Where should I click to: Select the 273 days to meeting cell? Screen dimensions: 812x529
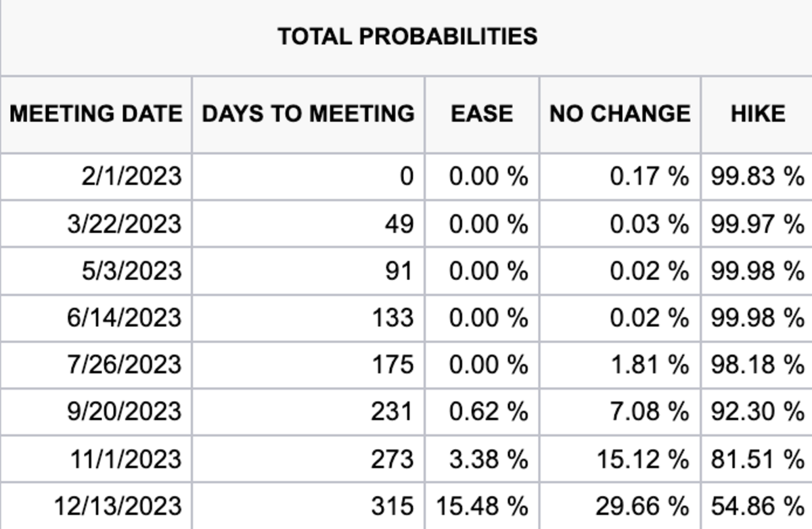(x=392, y=459)
